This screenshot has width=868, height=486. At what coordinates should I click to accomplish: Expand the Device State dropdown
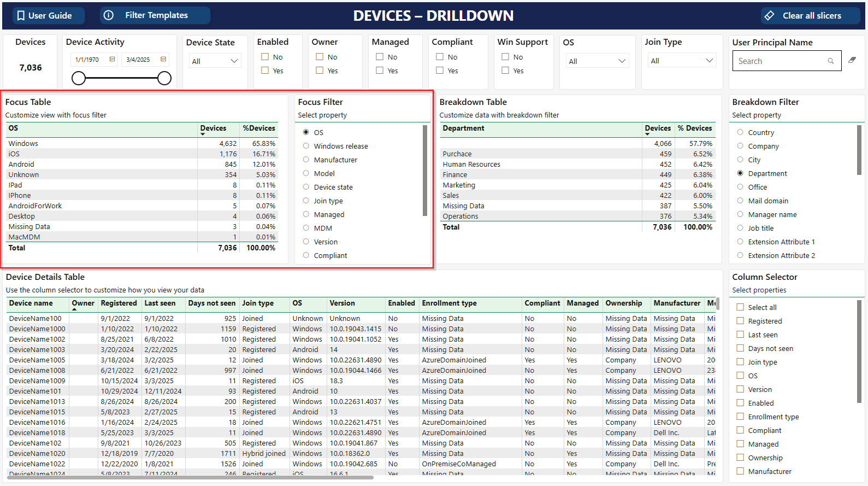click(x=215, y=61)
